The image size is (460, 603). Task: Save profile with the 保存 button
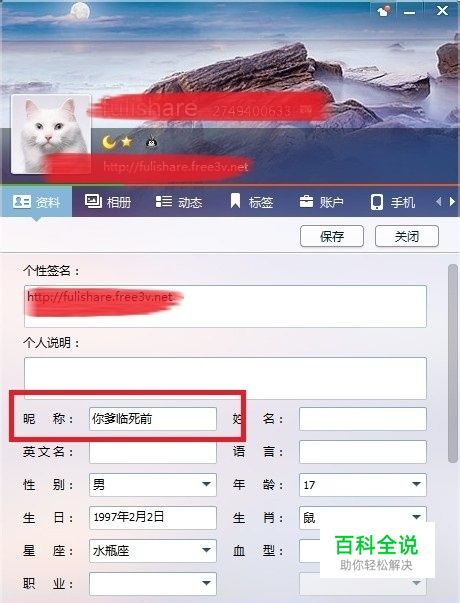[332, 236]
